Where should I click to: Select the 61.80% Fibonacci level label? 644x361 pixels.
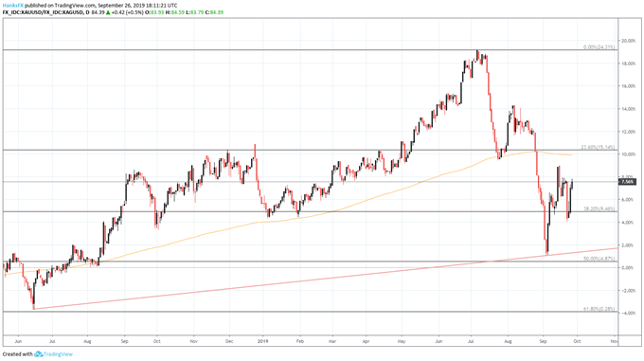[x=599, y=309]
